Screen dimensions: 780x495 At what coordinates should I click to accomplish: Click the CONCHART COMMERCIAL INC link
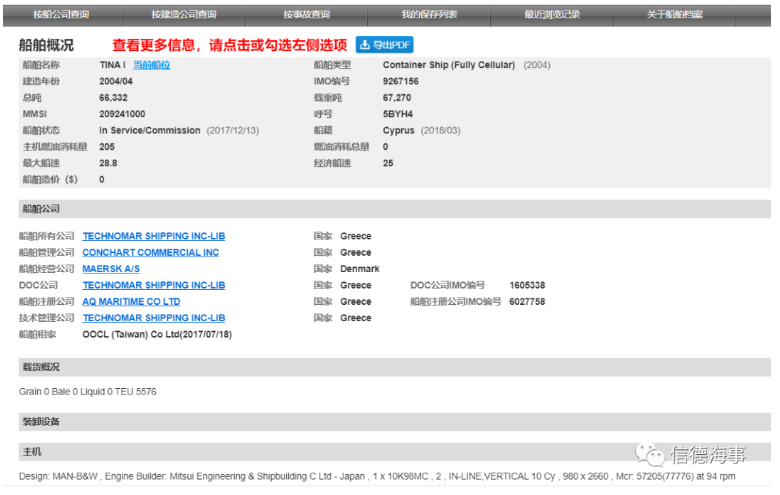pyautogui.click(x=150, y=253)
